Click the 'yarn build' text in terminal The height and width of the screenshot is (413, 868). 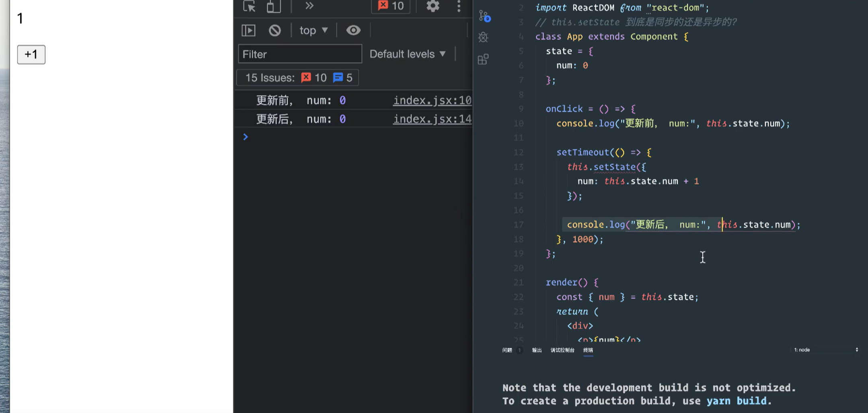(x=736, y=401)
